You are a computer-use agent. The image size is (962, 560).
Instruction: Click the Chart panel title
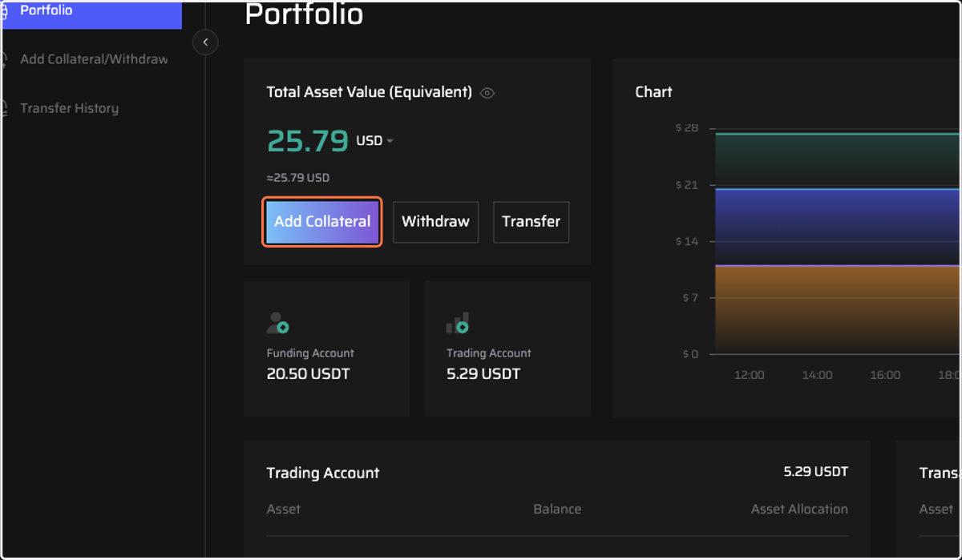tap(653, 92)
